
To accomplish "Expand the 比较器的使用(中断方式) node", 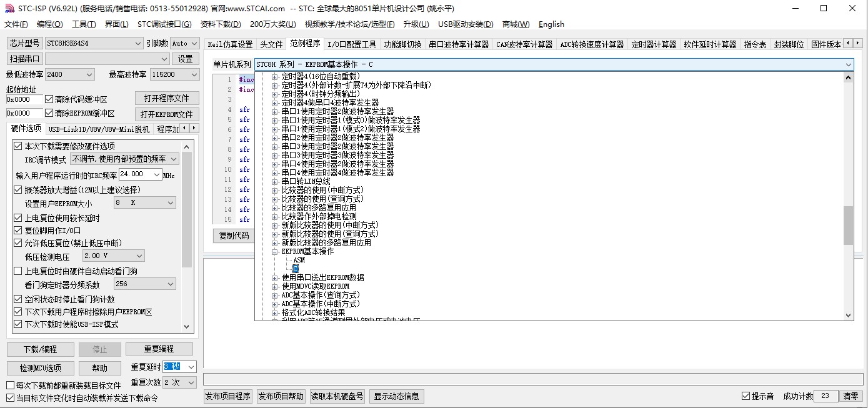I will (x=274, y=190).
